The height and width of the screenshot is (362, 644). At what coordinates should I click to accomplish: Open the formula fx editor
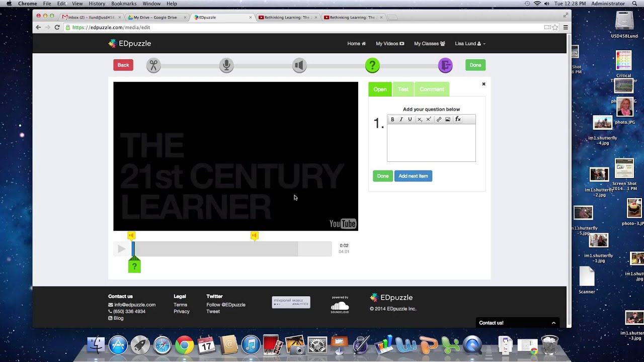click(458, 119)
